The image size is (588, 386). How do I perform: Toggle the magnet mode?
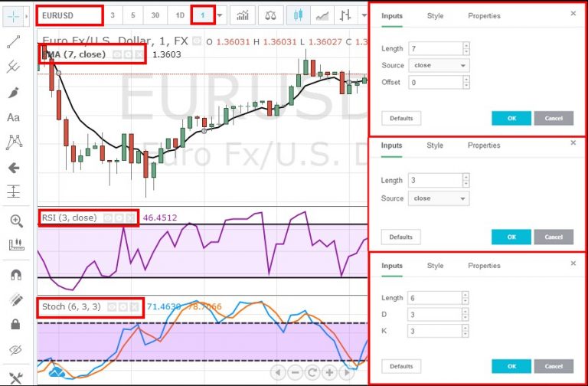(x=16, y=275)
